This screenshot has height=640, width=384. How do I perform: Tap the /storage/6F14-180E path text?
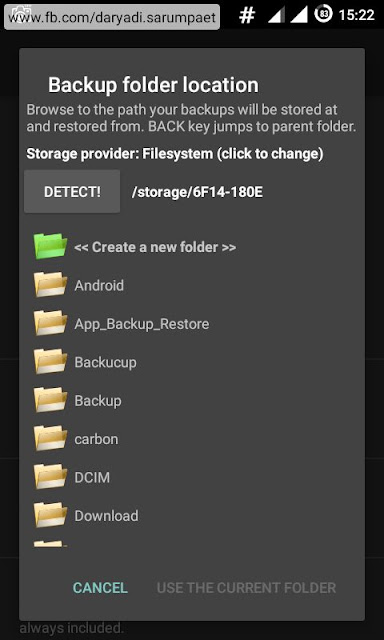tap(197, 192)
